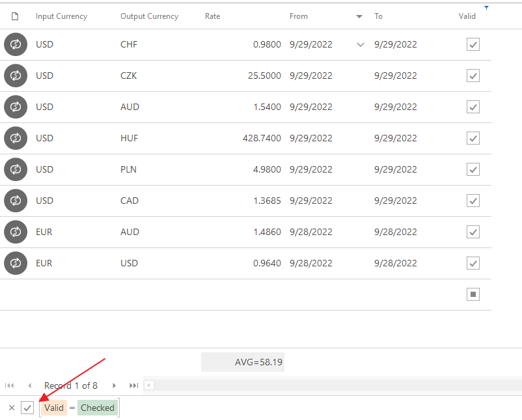Click the Valid field name in filter expression
522x420 pixels.
[x=54, y=408]
